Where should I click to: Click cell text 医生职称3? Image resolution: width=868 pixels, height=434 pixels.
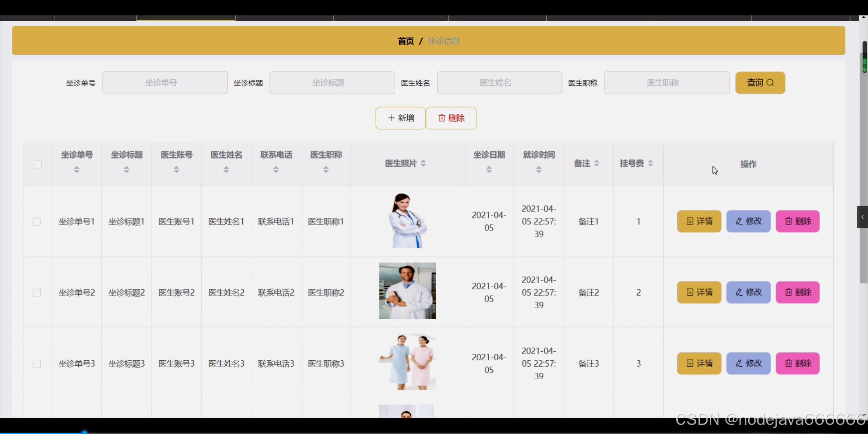click(326, 363)
